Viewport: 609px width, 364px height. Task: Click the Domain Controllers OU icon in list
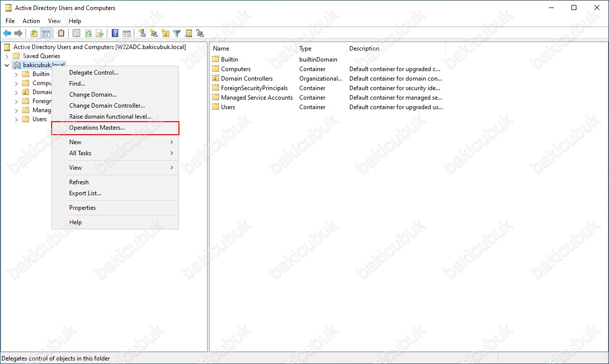click(x=216, y=79)
